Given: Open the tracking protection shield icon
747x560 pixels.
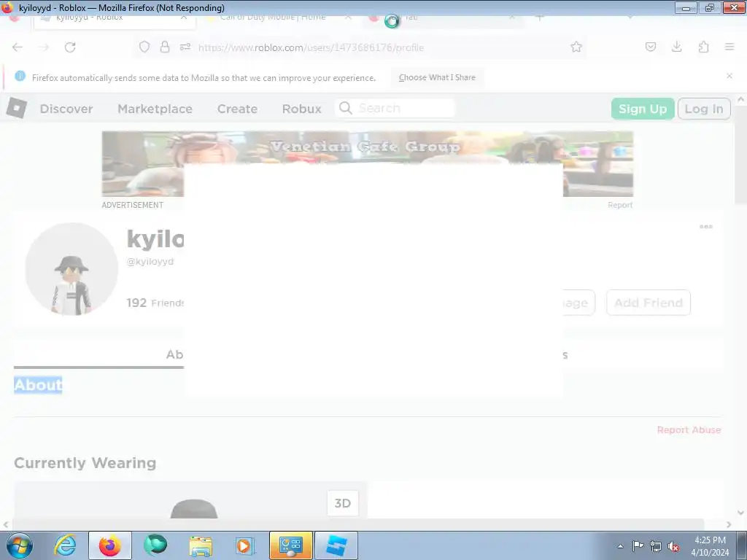Looking at the screenshot, I should point(144,47).
